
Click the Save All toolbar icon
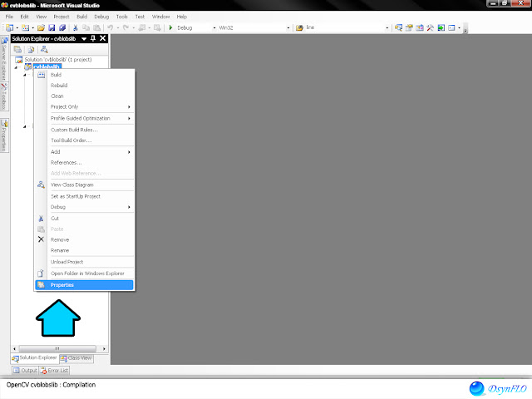click(x=62, y=27)
